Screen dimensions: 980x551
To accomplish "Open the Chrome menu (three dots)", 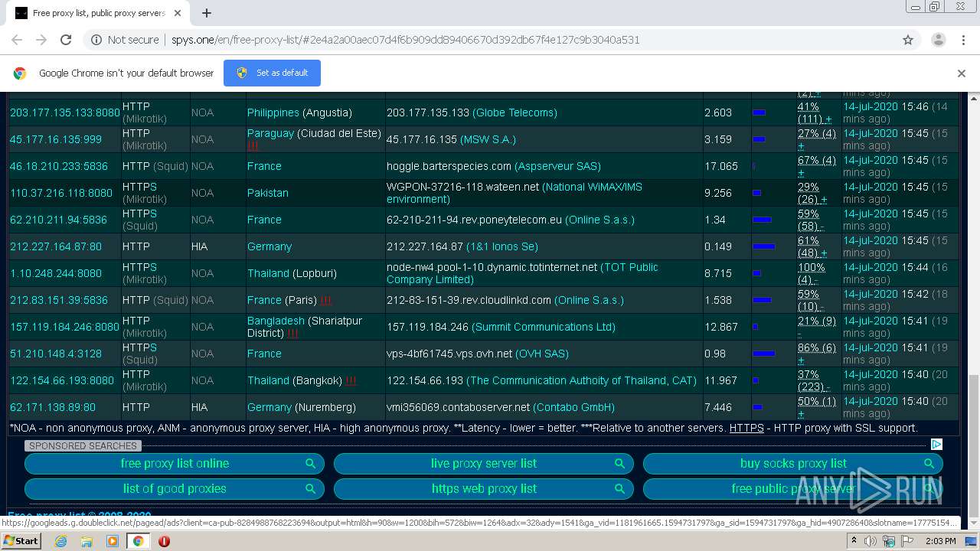I will (x=965, y=40).
